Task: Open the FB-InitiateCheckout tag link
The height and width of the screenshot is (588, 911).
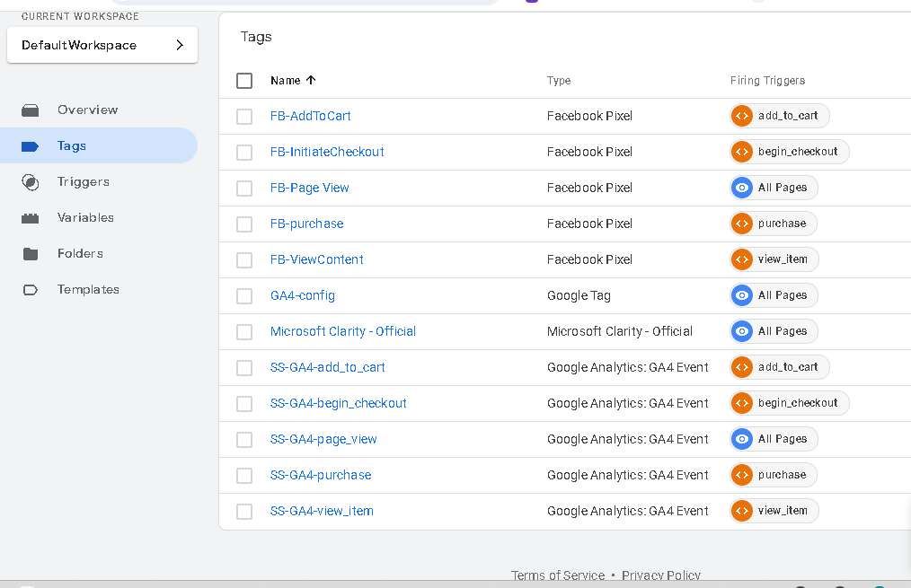Action: coord(327,152)
